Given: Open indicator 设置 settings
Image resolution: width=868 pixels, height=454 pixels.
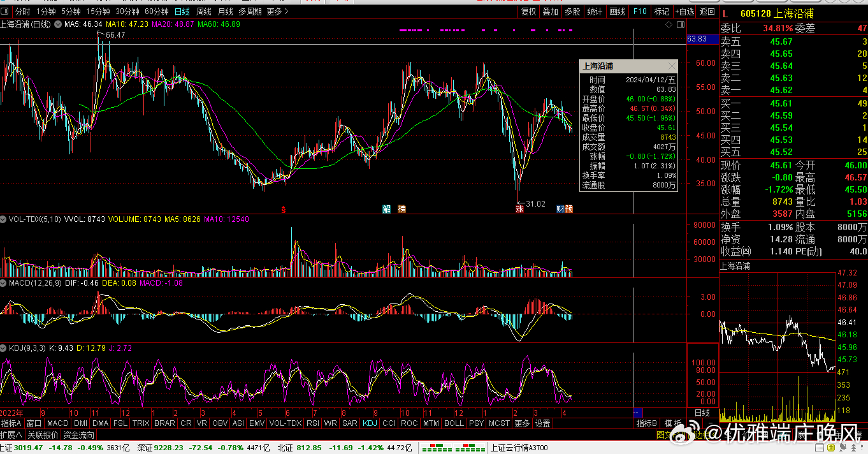Looking at the screenshot, I should [x=542, y=423].
